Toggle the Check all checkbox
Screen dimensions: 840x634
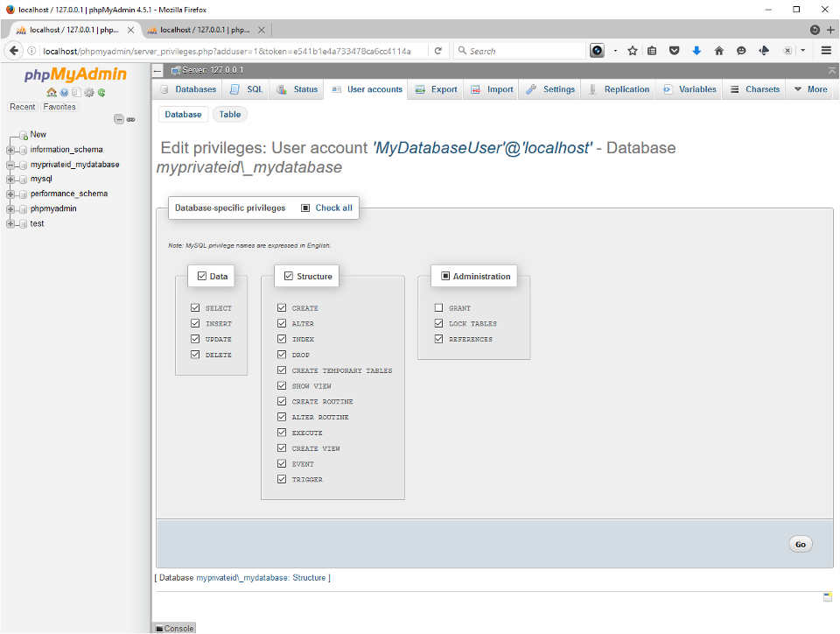305,208
